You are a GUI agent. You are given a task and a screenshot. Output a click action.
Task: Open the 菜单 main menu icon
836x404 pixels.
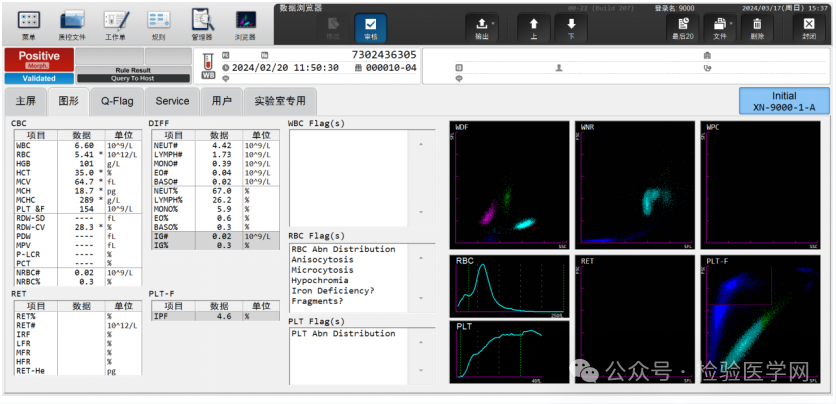[29, 23]
